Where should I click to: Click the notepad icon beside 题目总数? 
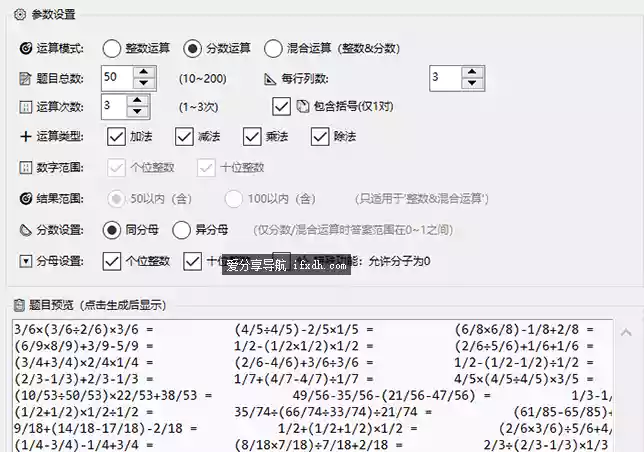25,78
